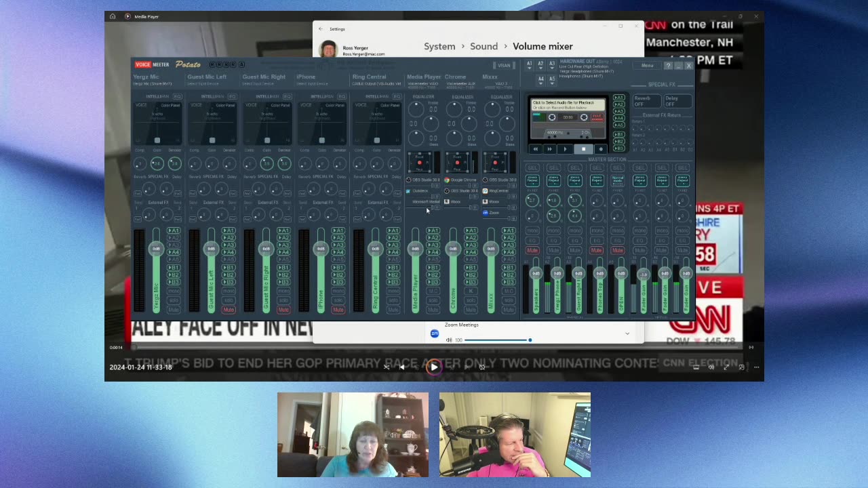
Task: Play the video in Media Player
Action: 434,367
